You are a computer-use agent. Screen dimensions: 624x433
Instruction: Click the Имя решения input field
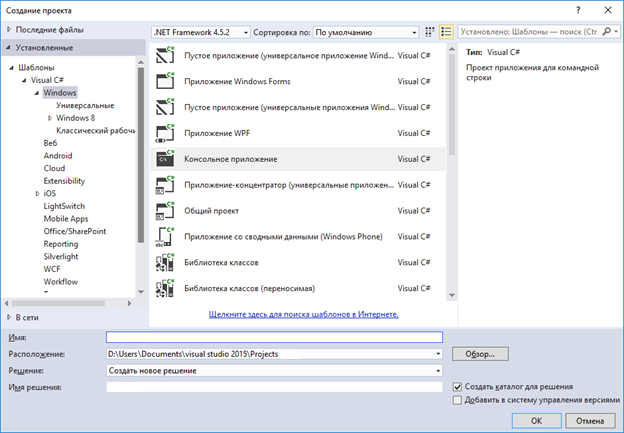click(274, 387)
